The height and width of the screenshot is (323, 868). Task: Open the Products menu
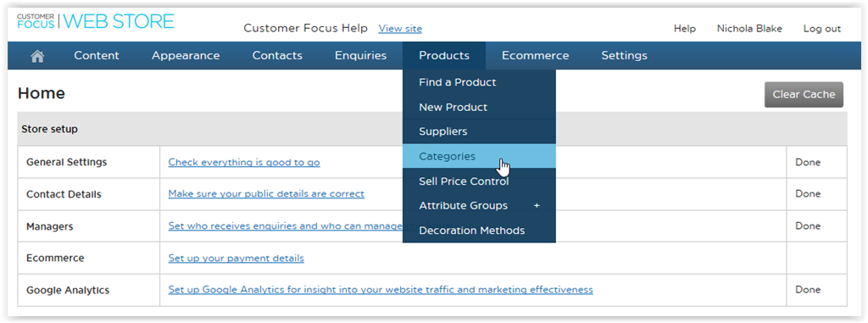(444, 55)
